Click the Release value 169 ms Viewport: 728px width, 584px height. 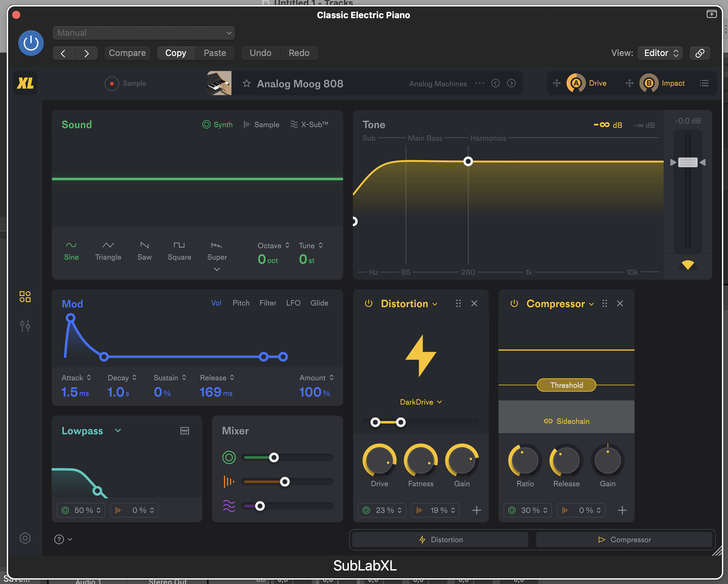pos(216,392)
